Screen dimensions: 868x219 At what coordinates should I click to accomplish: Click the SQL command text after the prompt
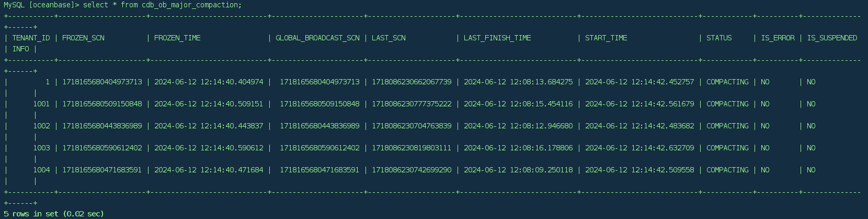[162, 5]
